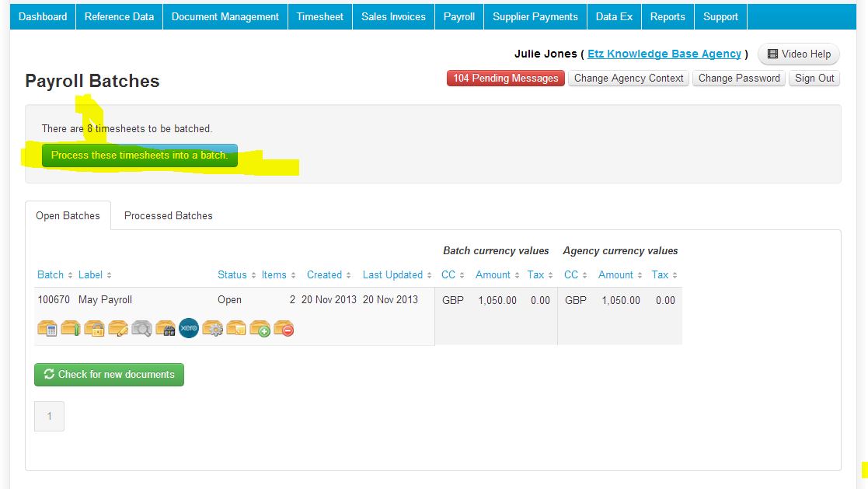The height and width of the screenshot is (489, 868).
Task: Open the Timesheet menu
Action: 320,16
